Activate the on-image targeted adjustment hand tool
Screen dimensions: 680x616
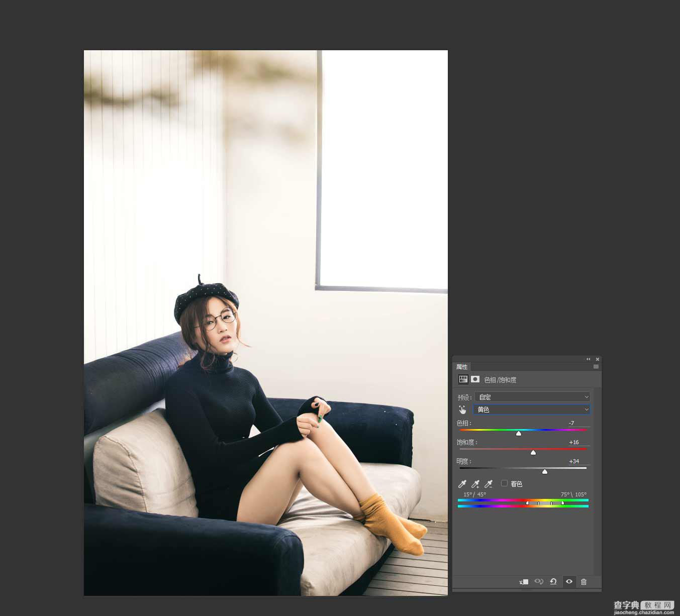point(462,409)
